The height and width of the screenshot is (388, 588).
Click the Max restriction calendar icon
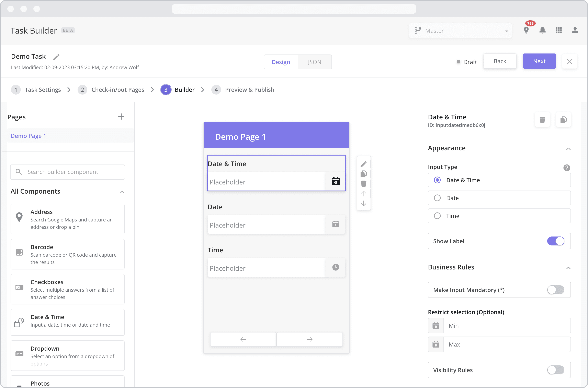point(436,344)
